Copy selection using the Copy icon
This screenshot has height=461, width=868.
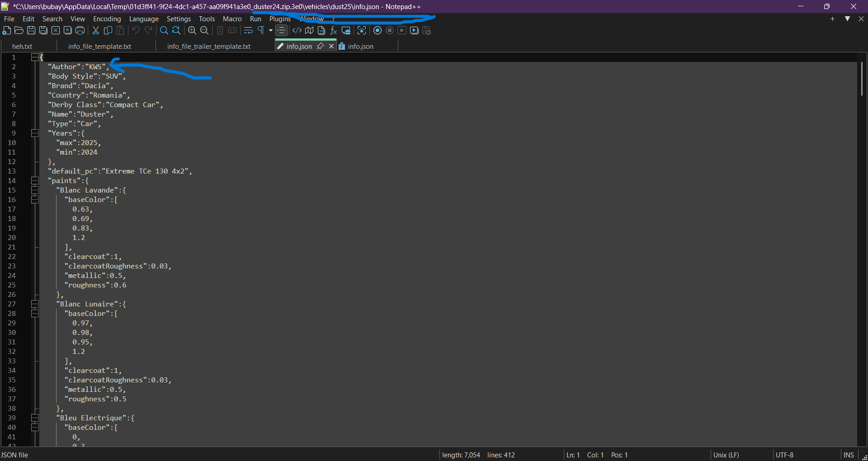tap(108, 31)
